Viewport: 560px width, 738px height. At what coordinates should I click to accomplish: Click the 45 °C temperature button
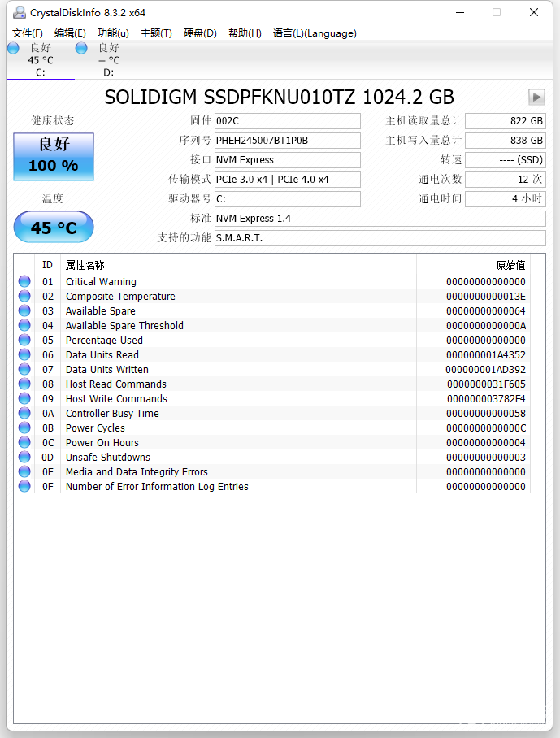(54, 228)
